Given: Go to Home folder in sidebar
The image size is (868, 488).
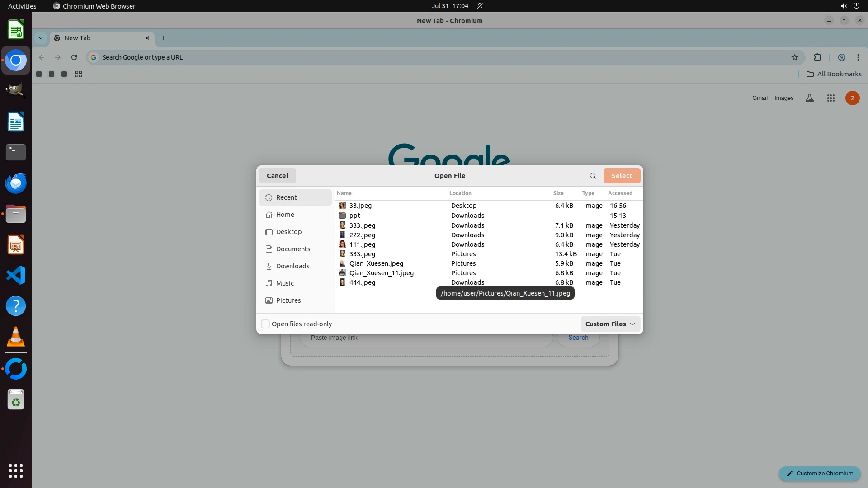Looking at the screenshot, I should [x=285, y=215].
